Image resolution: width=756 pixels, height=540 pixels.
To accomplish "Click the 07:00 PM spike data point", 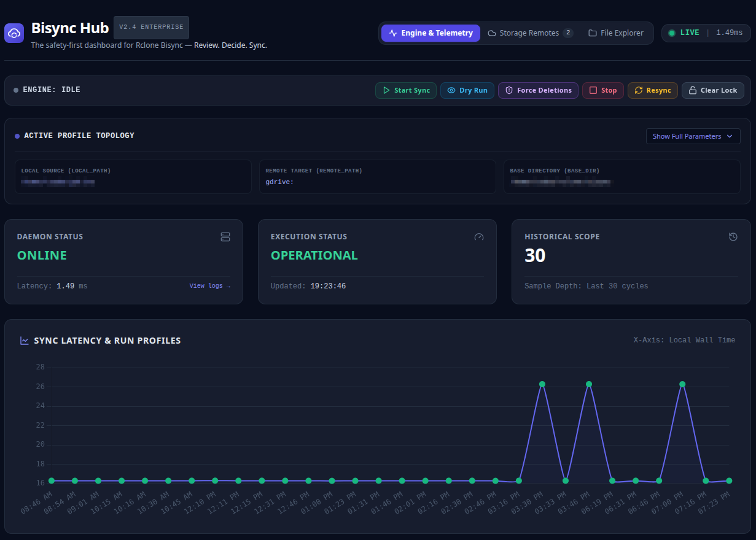I will [x=682, y=384].
